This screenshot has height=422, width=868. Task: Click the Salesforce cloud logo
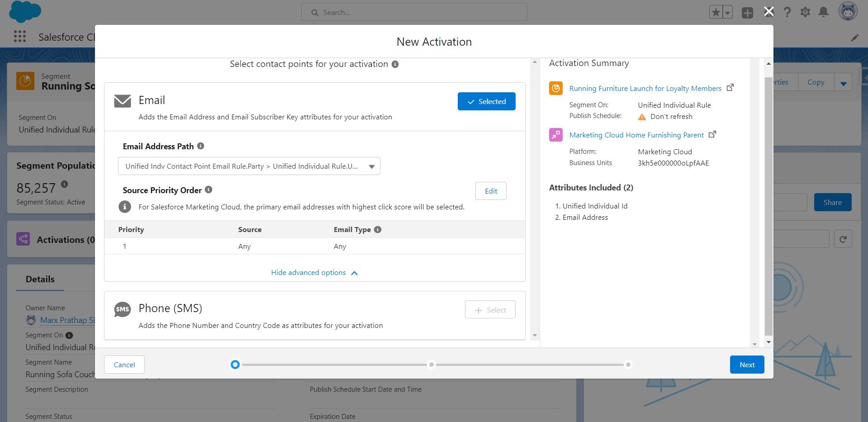(25, 12)
